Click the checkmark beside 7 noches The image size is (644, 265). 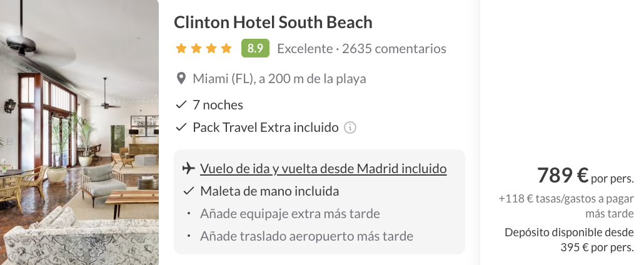pyautogui.click(x=181, y=104)
